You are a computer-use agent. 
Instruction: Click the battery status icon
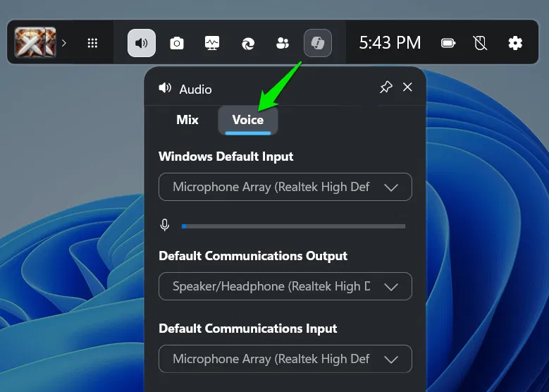pyautogui.click(x=448, y=43)
